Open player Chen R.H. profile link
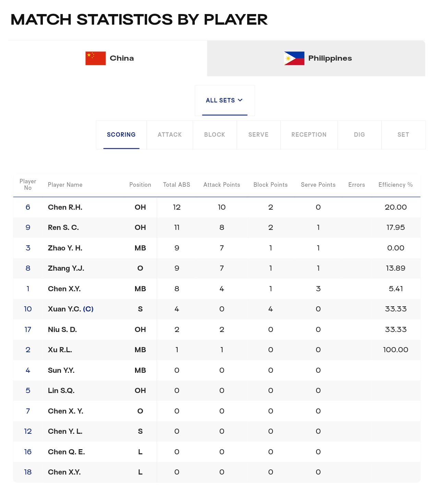The width and height of the screenshot is (433, 504). [x=65, y=207]
